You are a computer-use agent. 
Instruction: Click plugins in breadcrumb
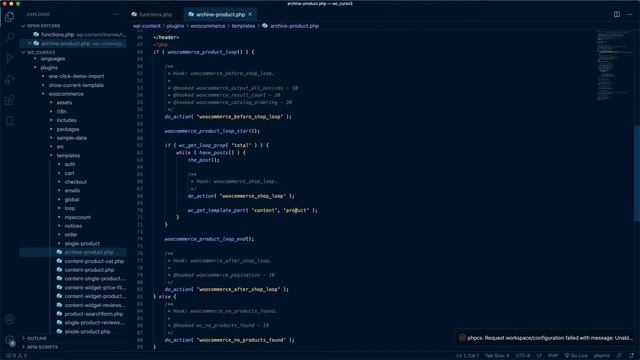[x=175, y=26]
